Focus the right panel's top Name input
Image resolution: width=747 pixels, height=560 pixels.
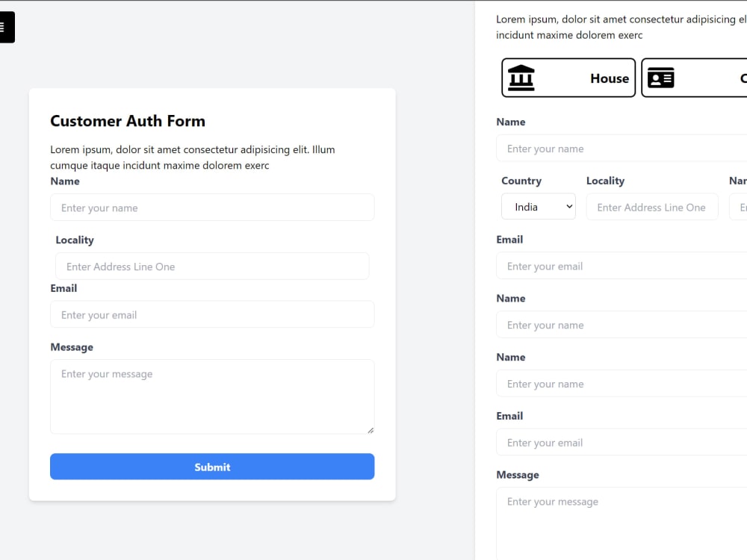622,148
